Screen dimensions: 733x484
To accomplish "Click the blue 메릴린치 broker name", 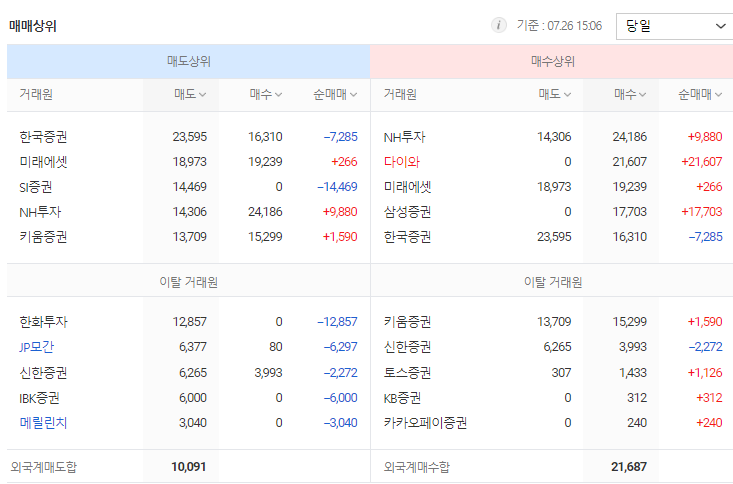I will [x=43, y=423].
